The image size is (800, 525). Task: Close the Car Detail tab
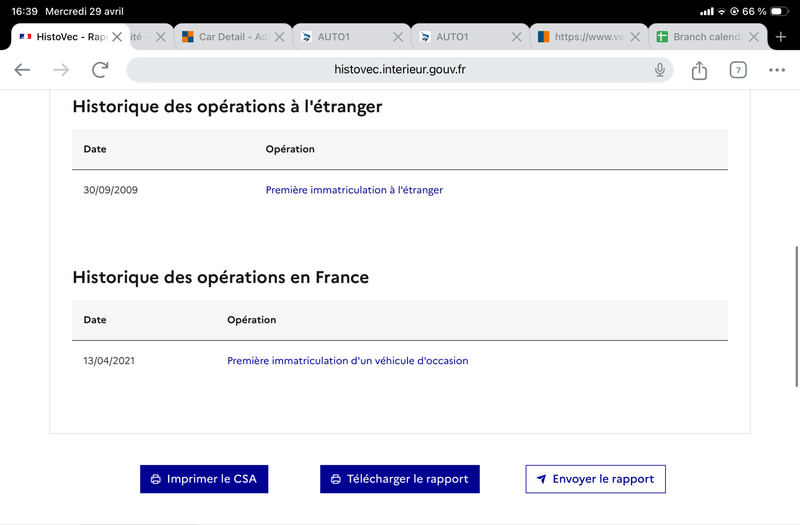coord(279,37)
